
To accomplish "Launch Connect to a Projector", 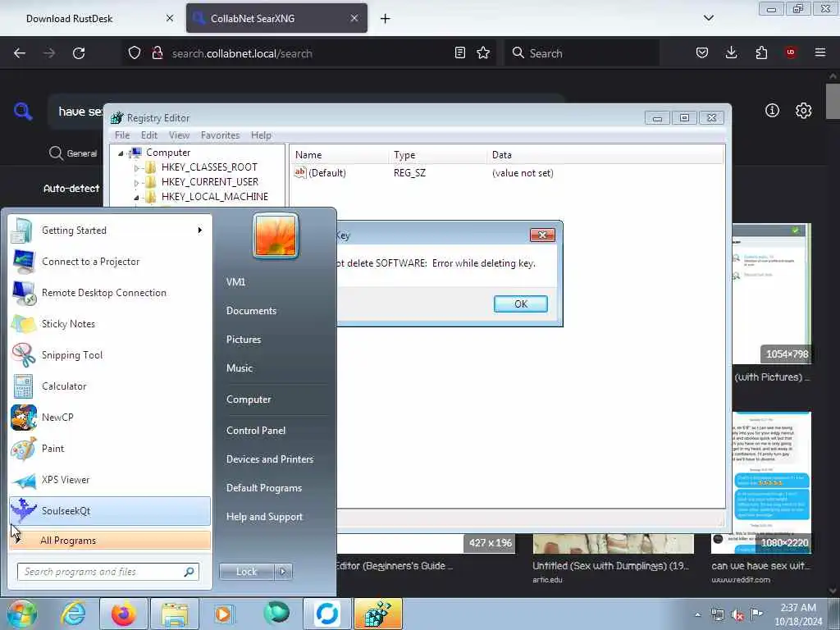I will 110,262.
